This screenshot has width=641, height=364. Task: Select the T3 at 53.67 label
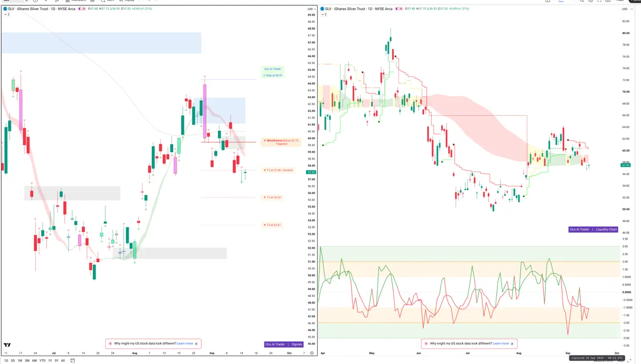click(x=272, y=225)
